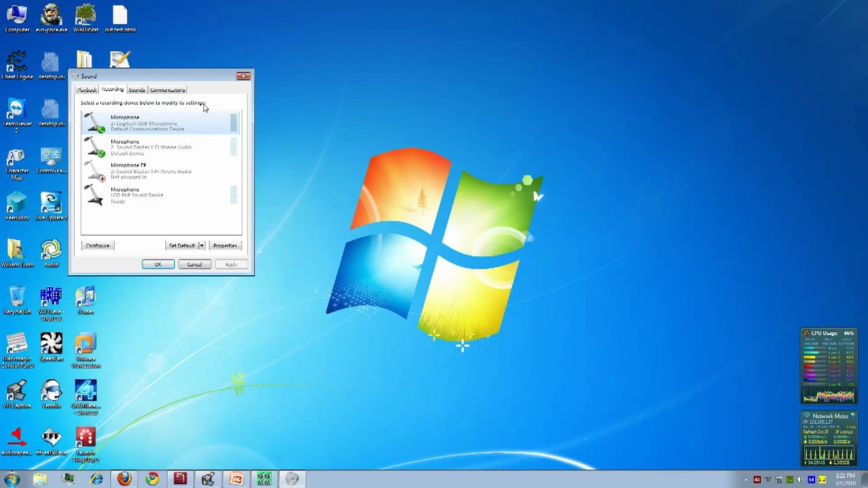The height and width of the screenshot is (488, 868).
Task: Launch VMware Workstation shortcut
Action: pyautogui.click(x=85, y=350)
